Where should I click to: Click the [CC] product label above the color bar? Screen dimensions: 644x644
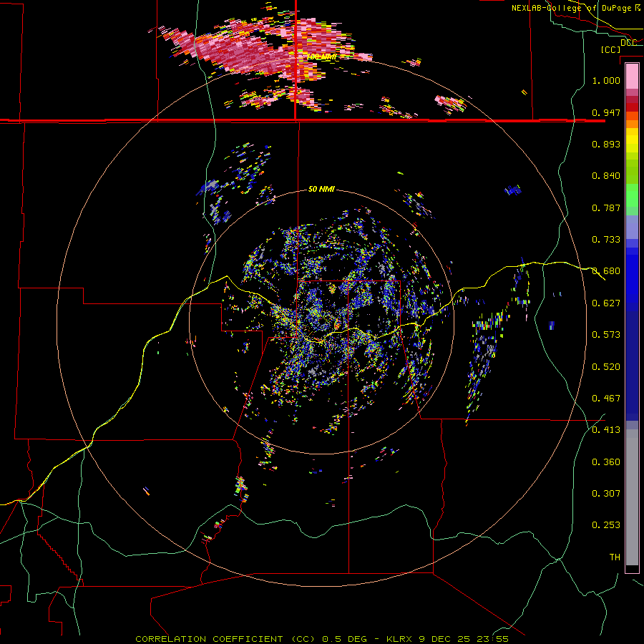pyautogui.click(x=610, y=49)
